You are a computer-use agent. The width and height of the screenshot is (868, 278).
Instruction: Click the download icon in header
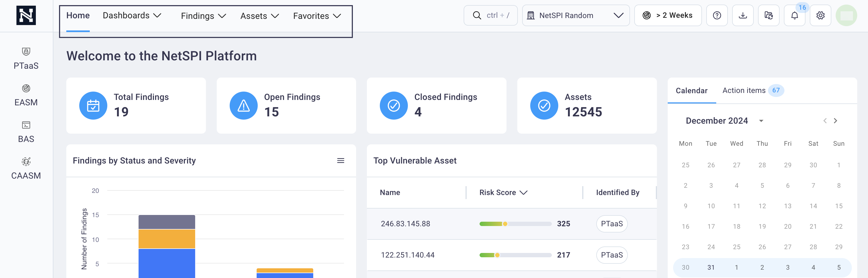(743, 15)
